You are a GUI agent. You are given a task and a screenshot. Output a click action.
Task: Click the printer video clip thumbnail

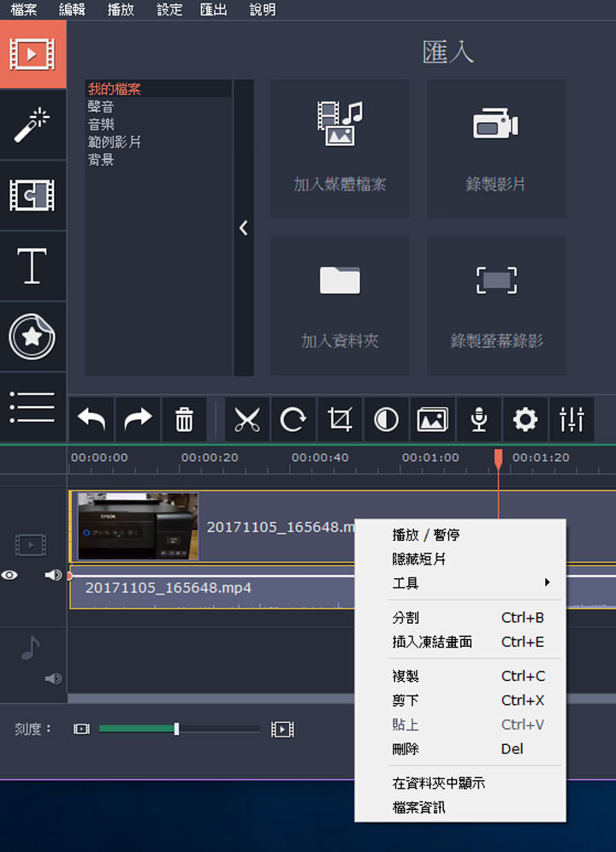click(138, 526)
